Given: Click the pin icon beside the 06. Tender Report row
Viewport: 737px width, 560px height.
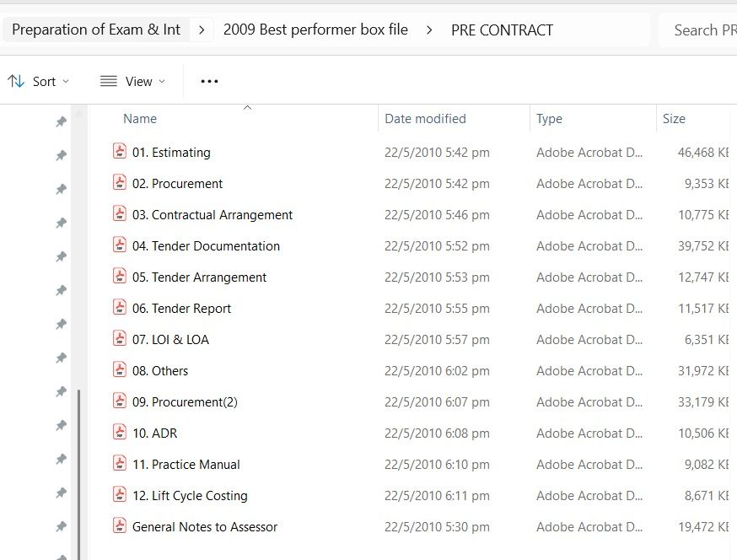Looking at the screenshot, I should tap(61, 324).
